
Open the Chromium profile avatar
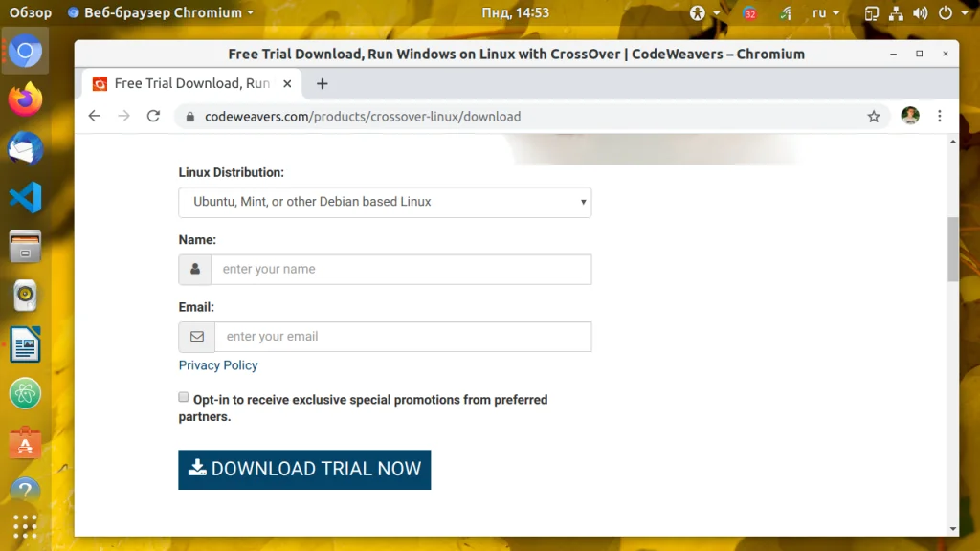pyautogui.click(x=910, y=116)
